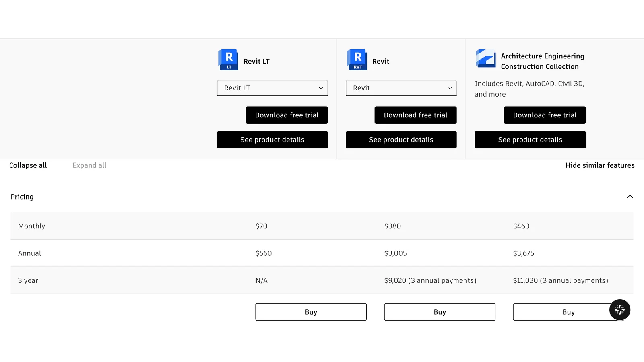Click the Includes Revit, AutoCAD, Civil 3D text
The width and height of the screenshot is (644, 362).
[x=529, y=89]
